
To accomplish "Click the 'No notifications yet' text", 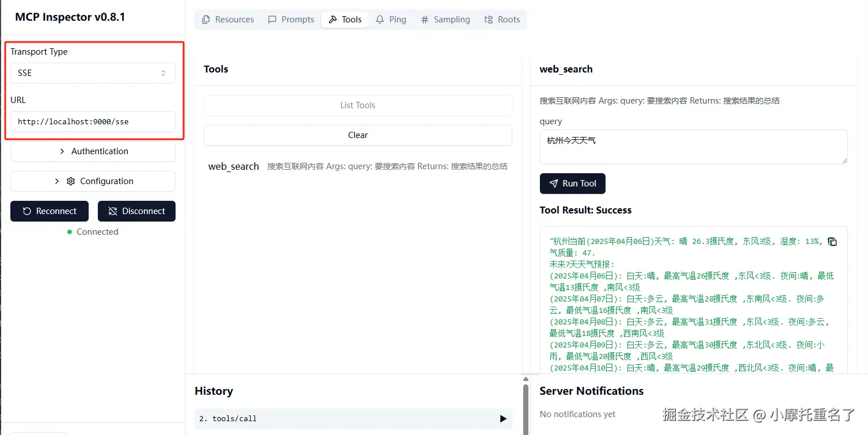I will click(x=577, y=414).
